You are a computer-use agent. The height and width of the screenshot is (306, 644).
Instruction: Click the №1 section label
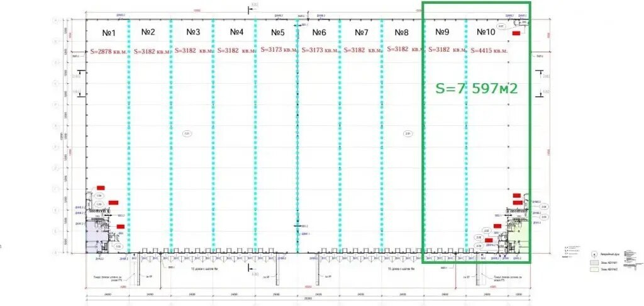click(x=109, y=33)
